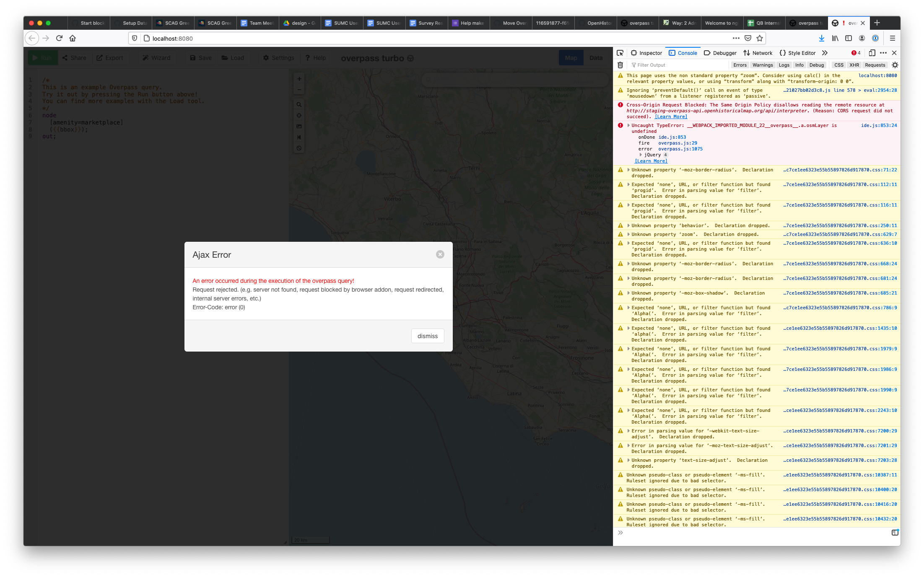
Task: Enable the Errors filter in console
Action: click(x=740, y=65)
